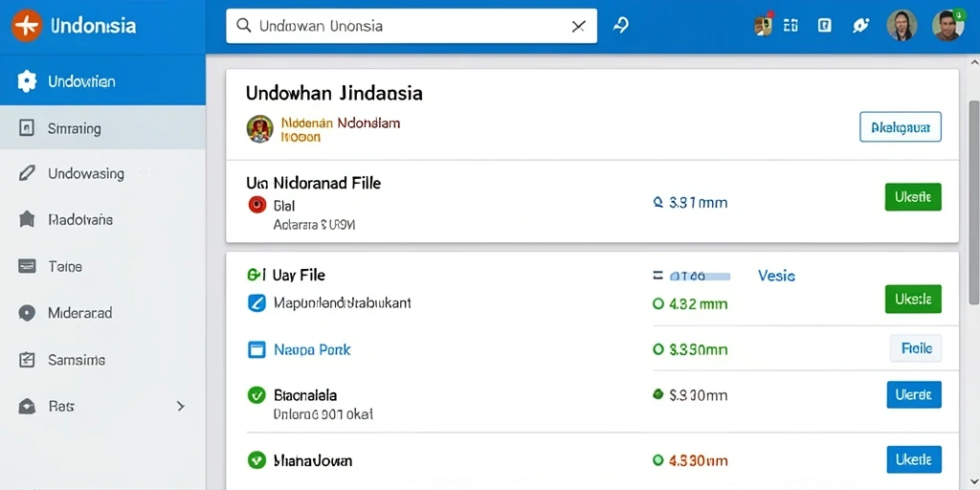Click the orange Undonisia logo icon
This screenshot has height=490, width=980.
pos(26,26)
